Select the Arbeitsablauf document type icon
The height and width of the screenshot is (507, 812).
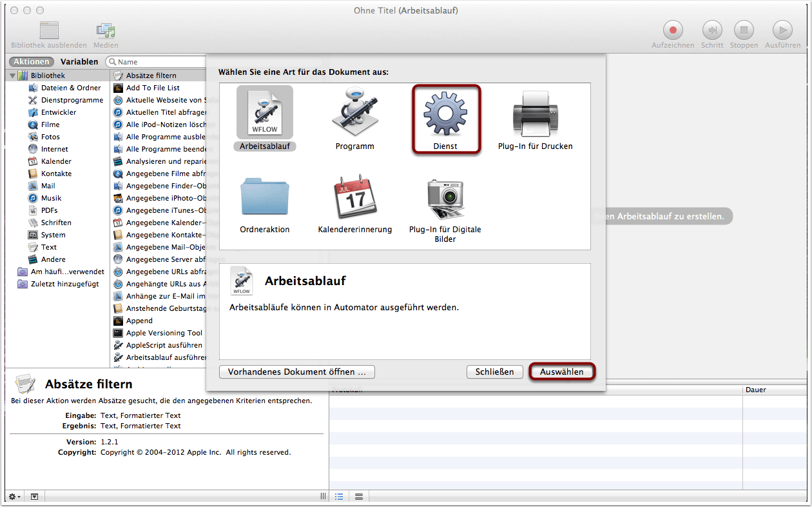click(265, 112)
